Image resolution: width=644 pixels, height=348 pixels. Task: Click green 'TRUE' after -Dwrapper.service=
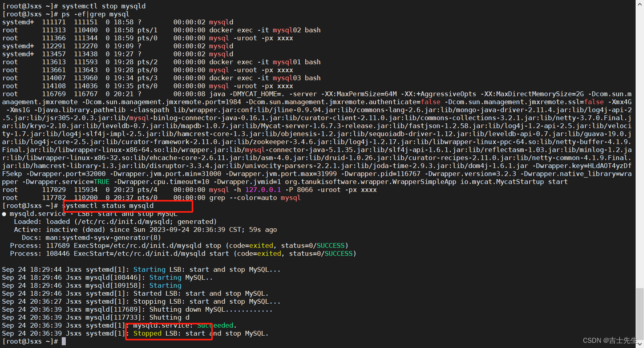pos(102,182)
